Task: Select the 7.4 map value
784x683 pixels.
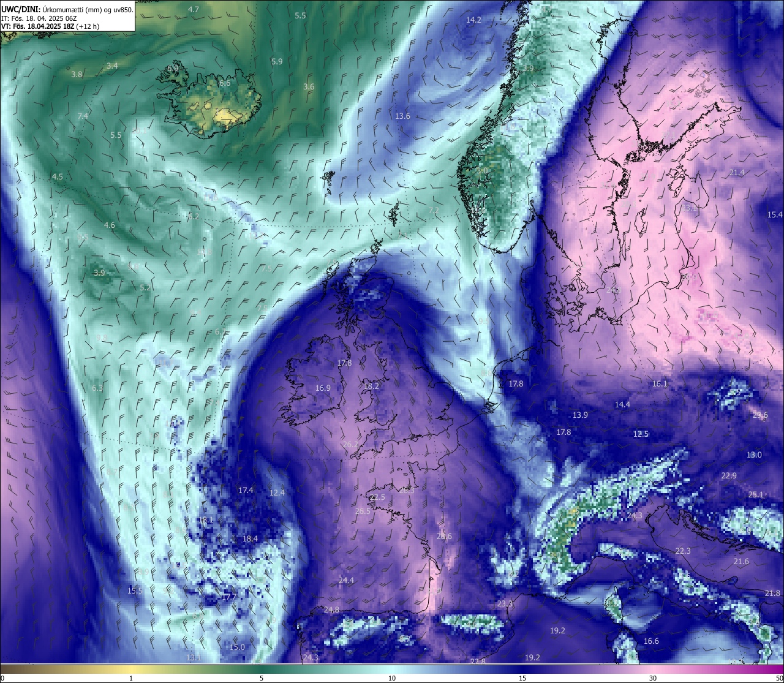Action: point(83,116)
